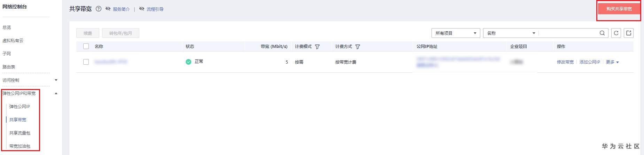
Task: Open the 计费模式 column filter icon
Action: tap(317, 47)
